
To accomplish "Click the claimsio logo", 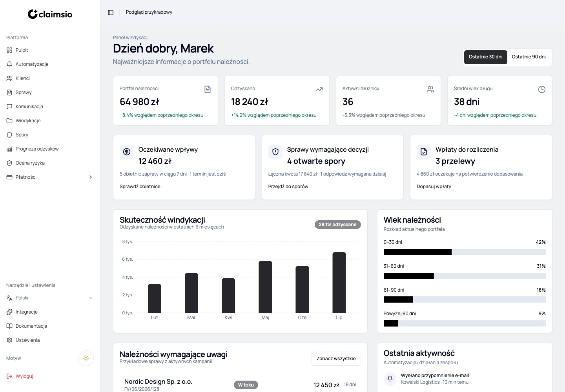I will [50, 14].
